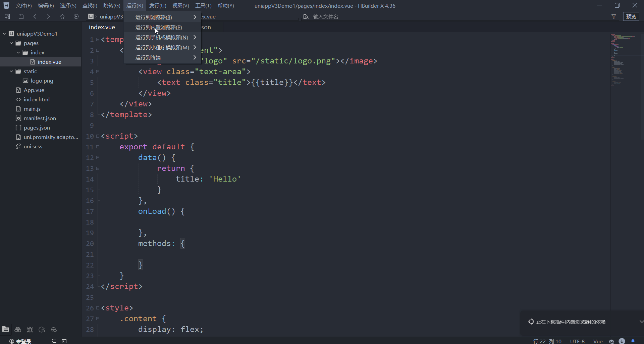644x344 pixels.
Task: Go back with the left arrow icon
Action: (35, 16)
